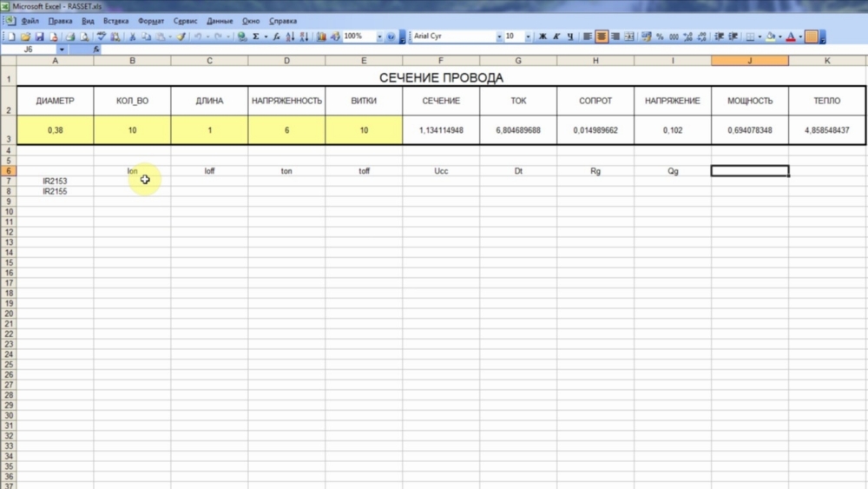Apply percent style
Image resolution: width=868 pixels, height=489 pixels.
tap(660, 36)
